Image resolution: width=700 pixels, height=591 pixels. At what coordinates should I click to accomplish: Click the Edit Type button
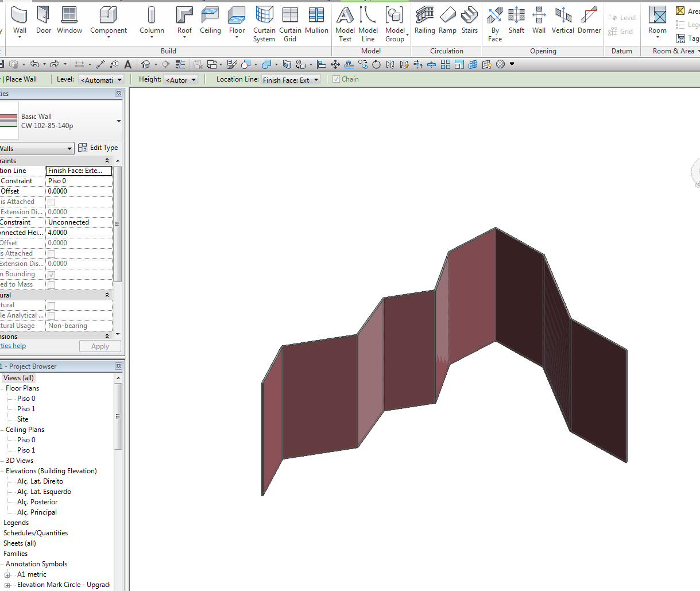point(98,148)
